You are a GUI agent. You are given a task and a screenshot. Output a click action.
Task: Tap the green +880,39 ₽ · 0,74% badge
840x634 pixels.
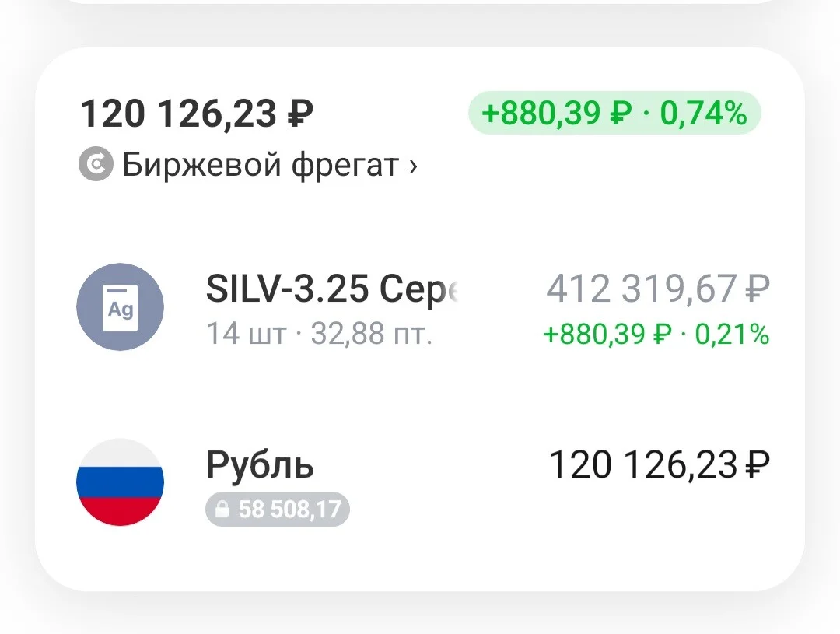click(614, 113)
